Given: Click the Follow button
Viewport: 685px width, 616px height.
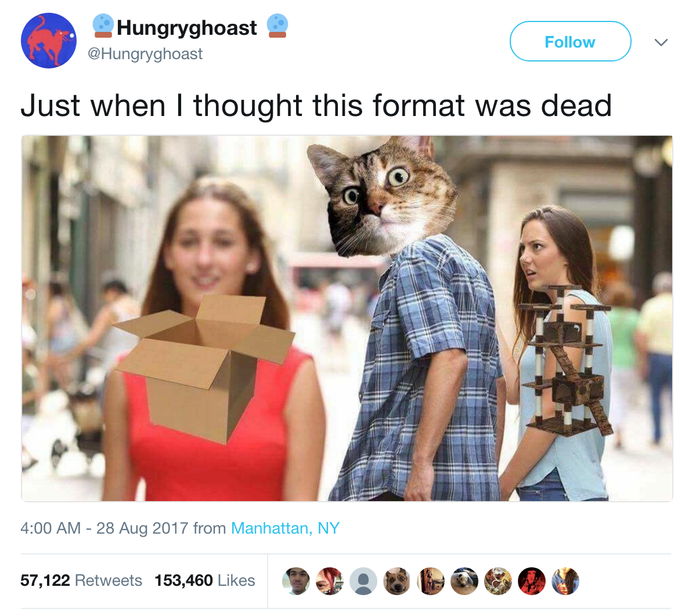Looking at the screenshot, I should 570,42.
